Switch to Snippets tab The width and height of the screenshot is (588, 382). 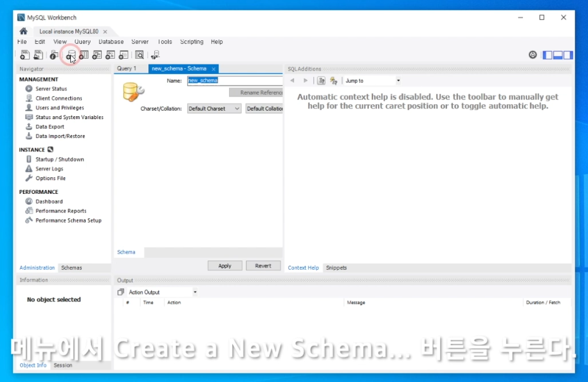(337, 268)
